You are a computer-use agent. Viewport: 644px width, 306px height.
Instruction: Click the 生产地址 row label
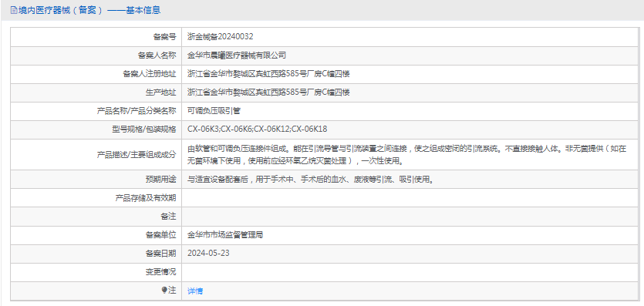[160, 92]
